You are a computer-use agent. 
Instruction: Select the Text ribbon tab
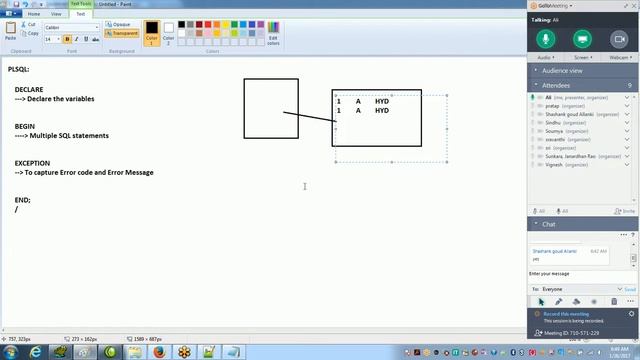pyautogui.click(x=81, y=14)
